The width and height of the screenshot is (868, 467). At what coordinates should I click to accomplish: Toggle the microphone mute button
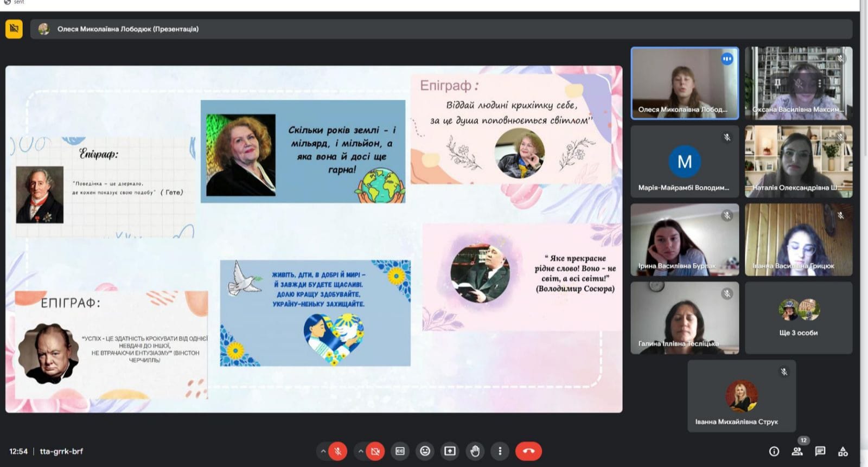pos(337,451)
